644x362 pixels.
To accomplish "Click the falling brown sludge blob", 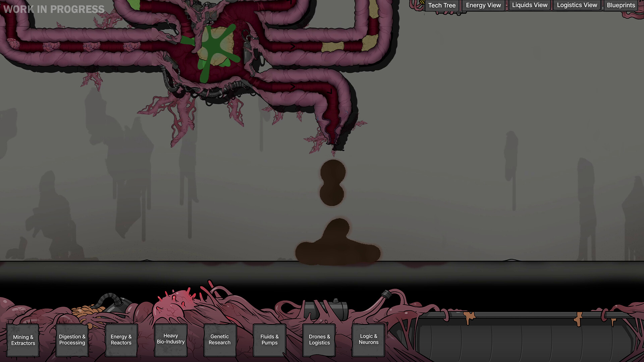I will click(x=332, y=183).
